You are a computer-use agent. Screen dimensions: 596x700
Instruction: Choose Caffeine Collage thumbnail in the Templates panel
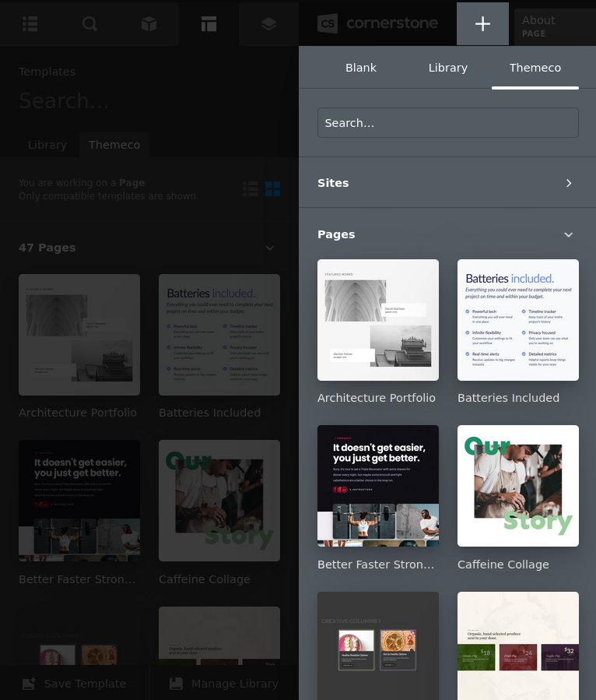coord(219,501)
